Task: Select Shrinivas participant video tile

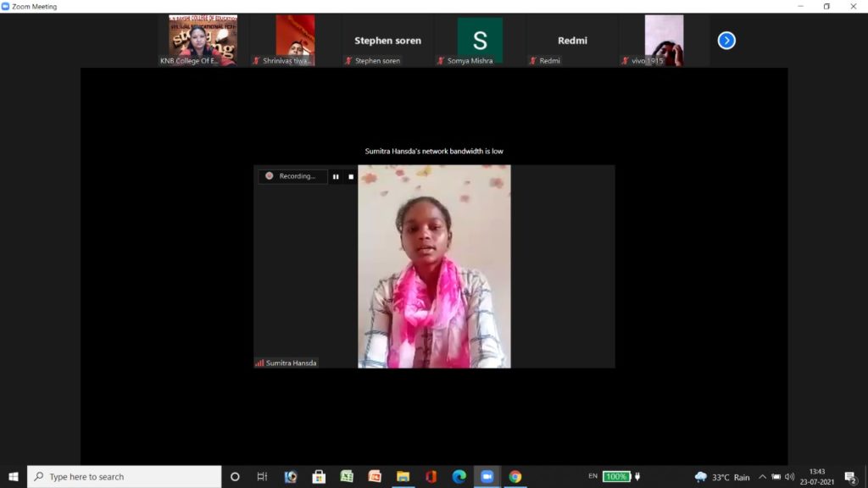Action: 295,39
